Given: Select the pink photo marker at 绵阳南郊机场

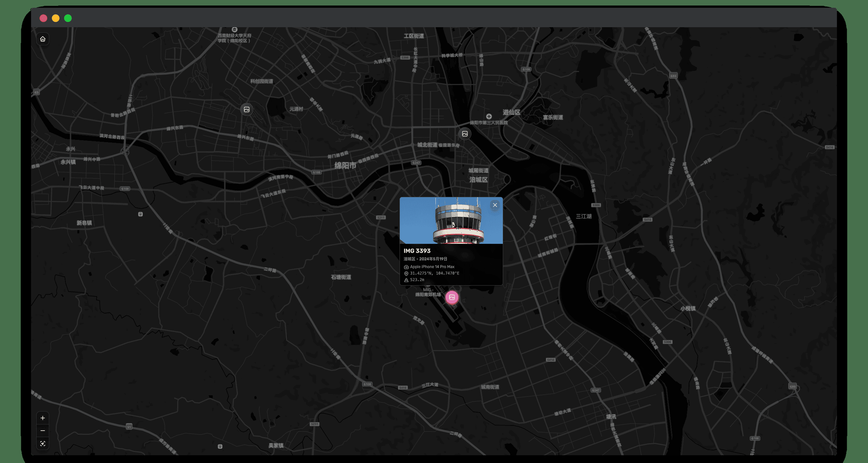Looking at the screenshot, I should point(452,297).
